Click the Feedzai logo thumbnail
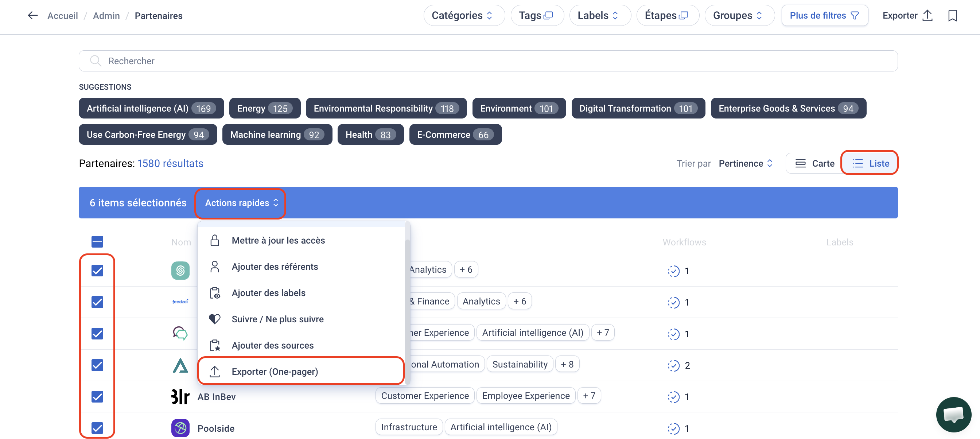Screen dimensions: 980x439 180,302
